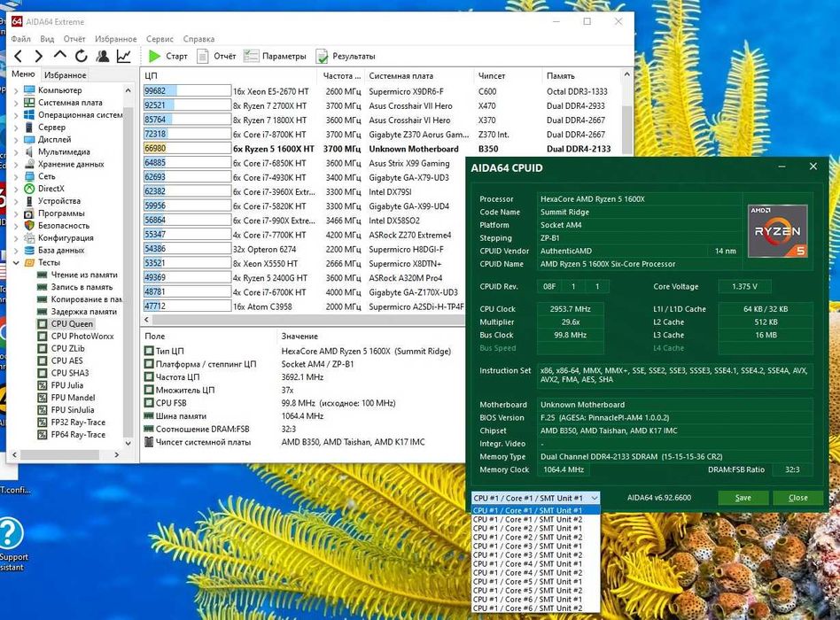Image resolution: width=840 pixels, height=620 pixels.
Task: Select the DirectX item in the tree
Action: (51, 189)
